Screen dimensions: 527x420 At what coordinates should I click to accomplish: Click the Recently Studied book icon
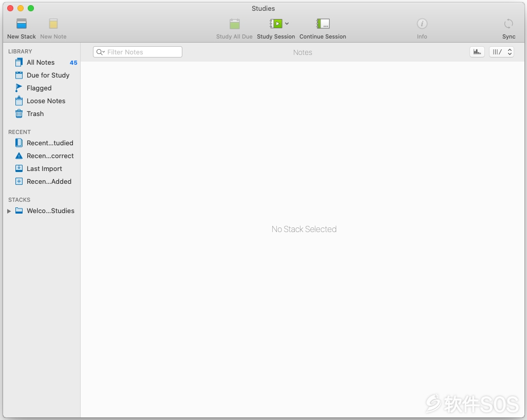(19, 143)
